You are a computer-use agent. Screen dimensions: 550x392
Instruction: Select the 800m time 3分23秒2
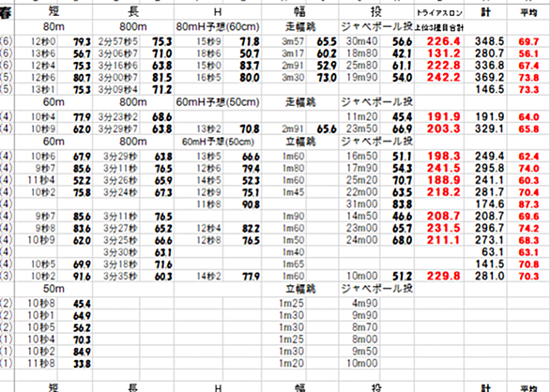[118, 117]
